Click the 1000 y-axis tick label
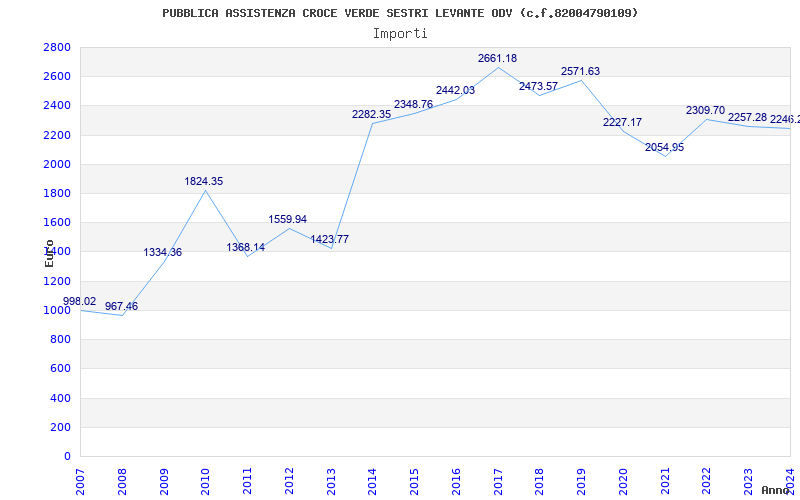The height and width of the screenshot is (500, 800). click(57, 310)
